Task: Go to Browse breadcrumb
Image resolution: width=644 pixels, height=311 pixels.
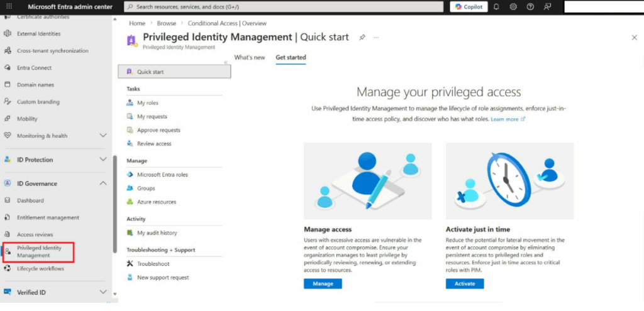Action: [x=166, y=23]
